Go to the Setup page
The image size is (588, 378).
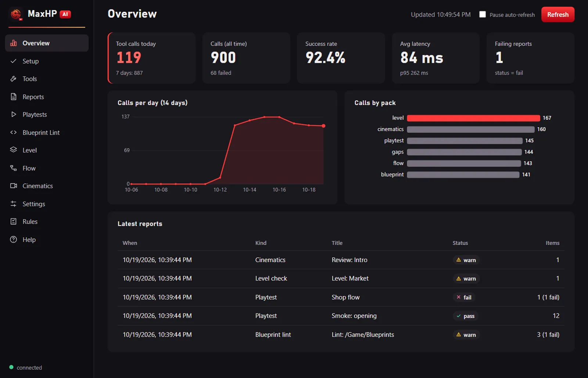coord(47,61)
